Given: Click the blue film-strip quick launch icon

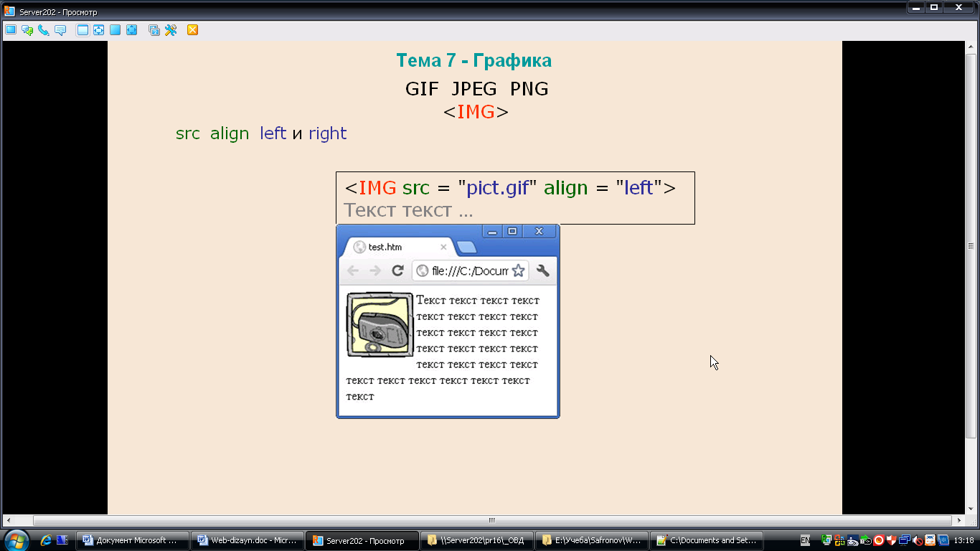Looking at the screenshot, I should pyautogui.click(x=62, y=540).
